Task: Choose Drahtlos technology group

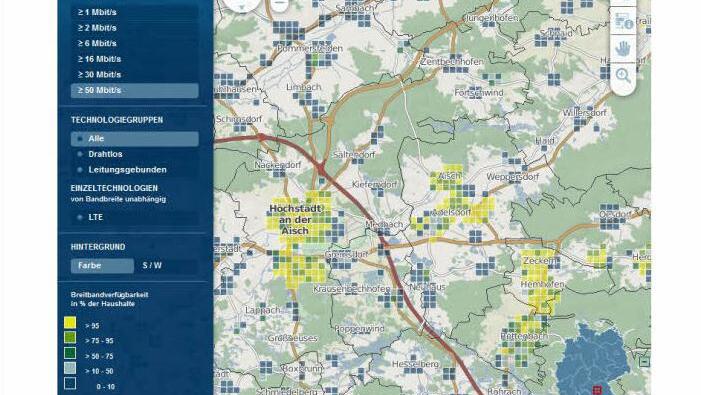Action: 135,154
